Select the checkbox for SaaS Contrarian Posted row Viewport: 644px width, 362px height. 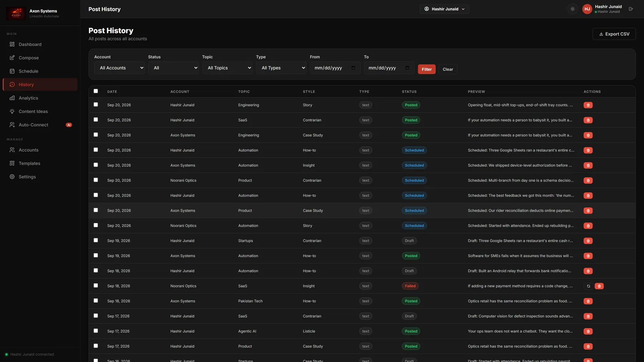(x=96, y=119)
